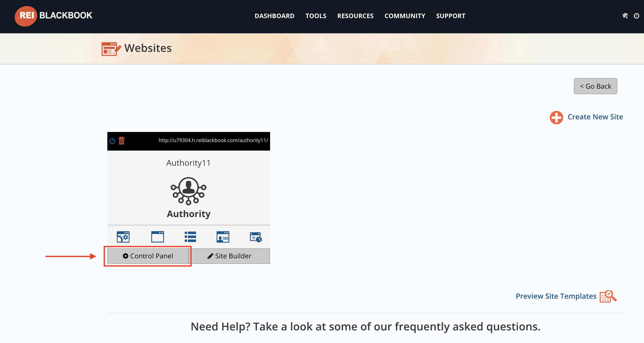Screen dimensions: 644x343
Task: Click the orange plus Create icon
Action: coord(556,118)
